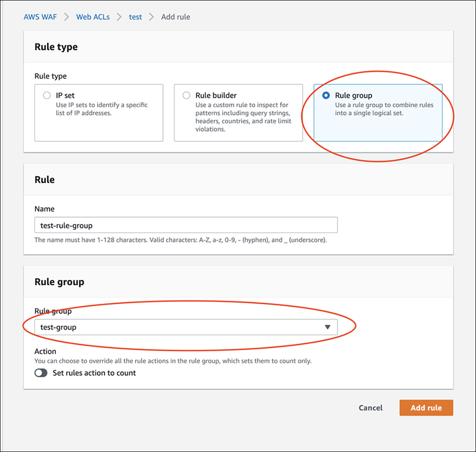The width and height of the screenshot is (476, 452).
Task: Choose the Rule builder radio option
Action: 186,95
